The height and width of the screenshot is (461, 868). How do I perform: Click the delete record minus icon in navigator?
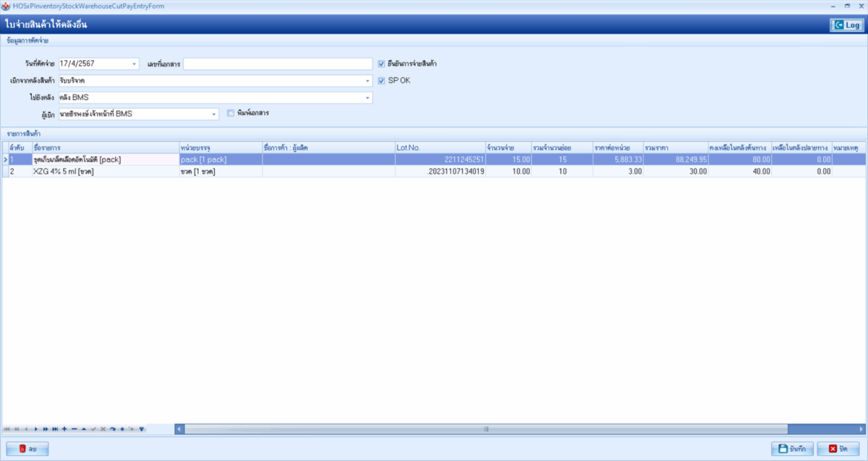point(74,429)
